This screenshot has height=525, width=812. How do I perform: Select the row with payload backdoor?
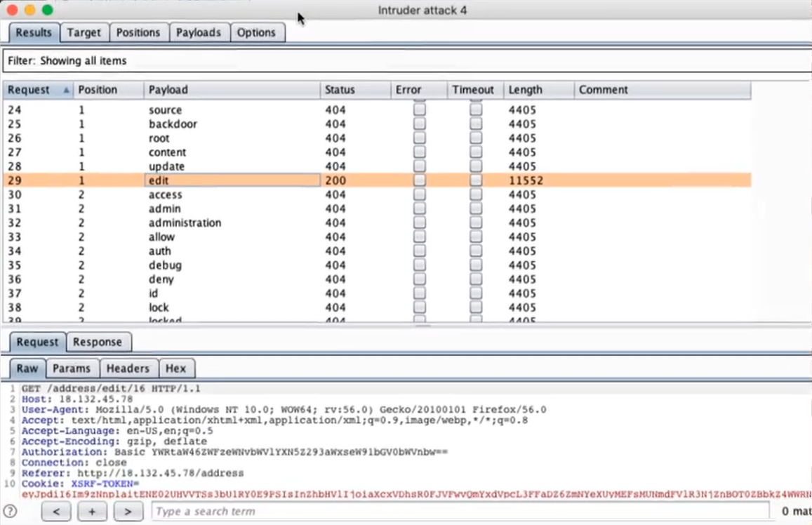pos(173,124)
